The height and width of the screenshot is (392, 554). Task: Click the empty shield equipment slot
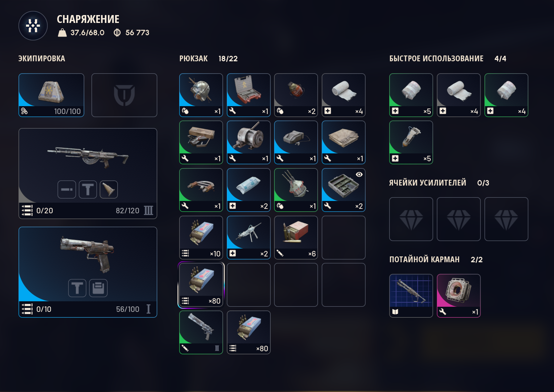click(x=124, y=95)
